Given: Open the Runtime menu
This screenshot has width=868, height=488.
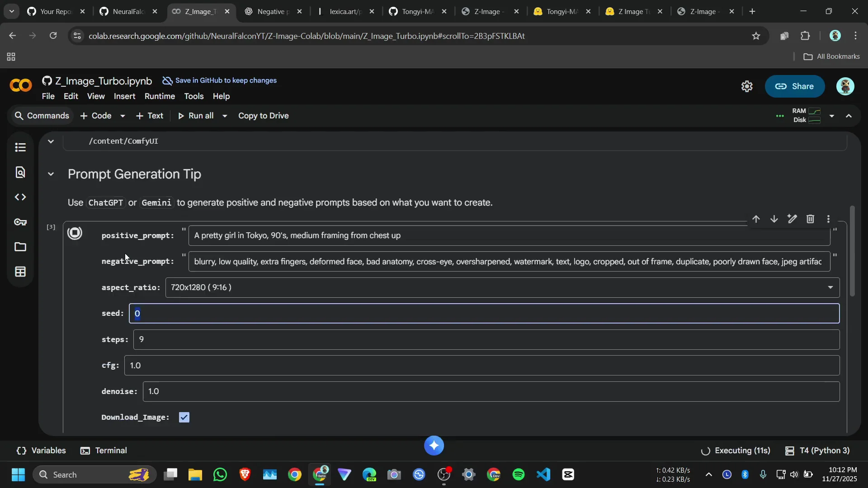Looking at the screenshot, I should point(160,96).
